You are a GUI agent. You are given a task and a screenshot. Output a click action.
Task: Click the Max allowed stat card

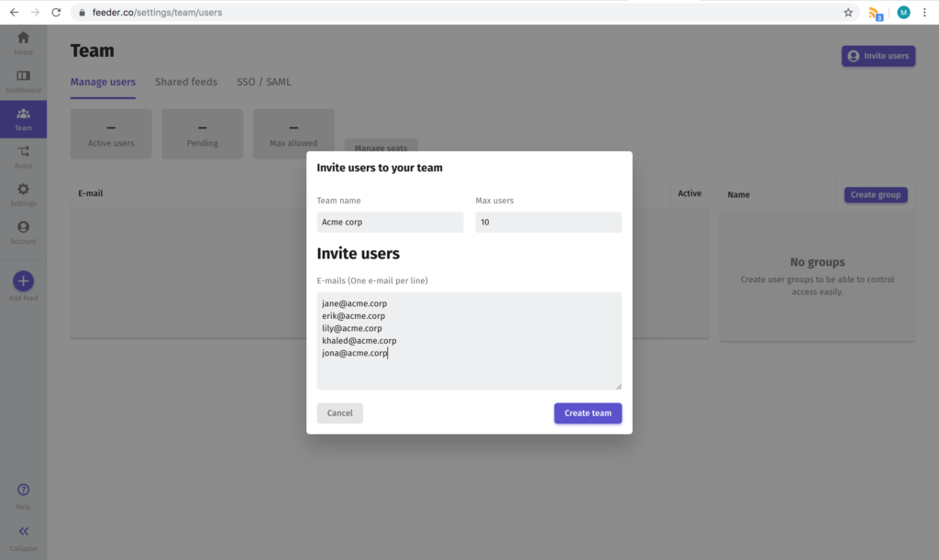pos(293,134)
